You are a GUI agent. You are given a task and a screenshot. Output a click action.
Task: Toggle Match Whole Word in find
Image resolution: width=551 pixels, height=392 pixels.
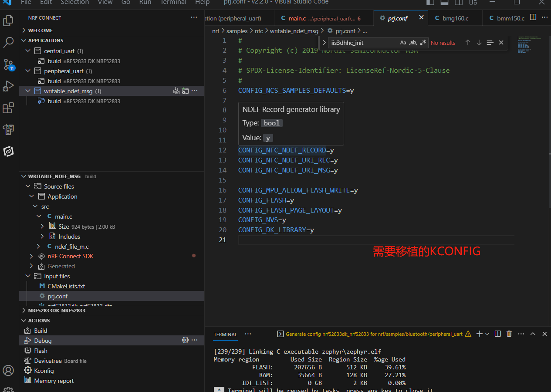tap(413, 43)
